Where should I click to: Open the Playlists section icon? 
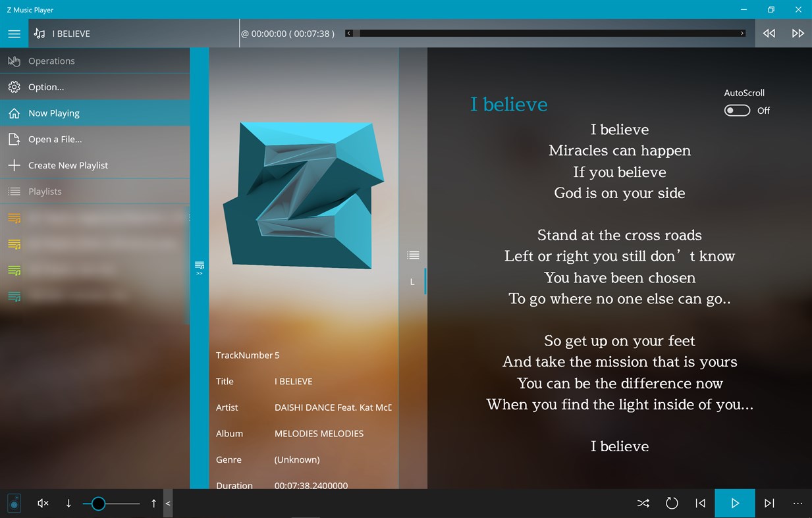[13, 192]
